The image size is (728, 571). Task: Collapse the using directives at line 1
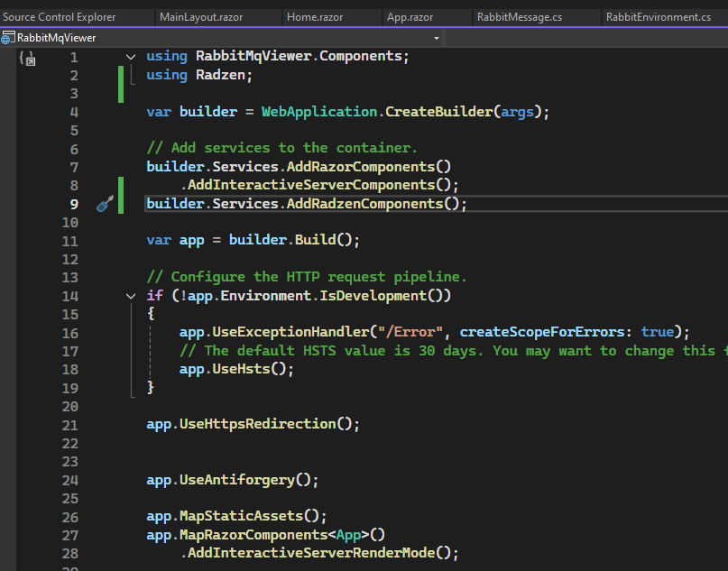[131, 57]
